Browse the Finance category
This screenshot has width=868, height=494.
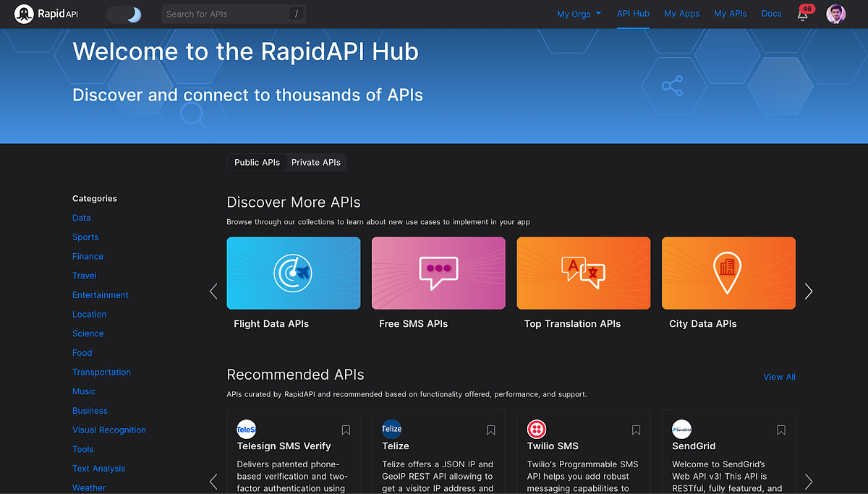click(x=88, y=256)
